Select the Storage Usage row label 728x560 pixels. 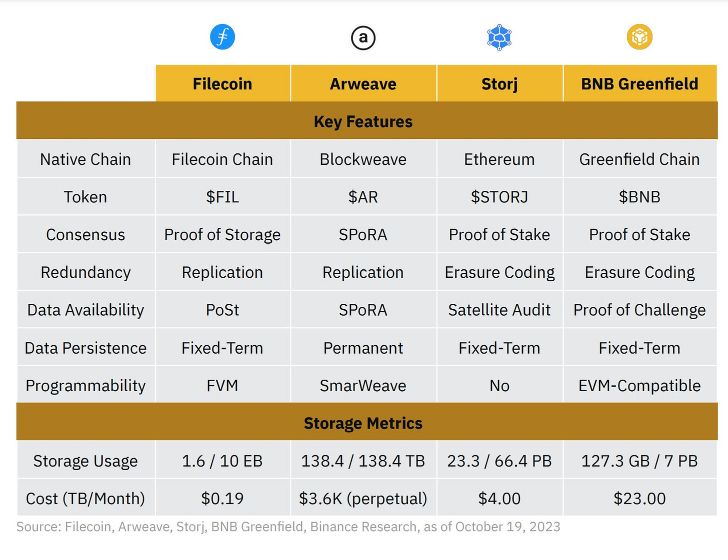(86, 461)
